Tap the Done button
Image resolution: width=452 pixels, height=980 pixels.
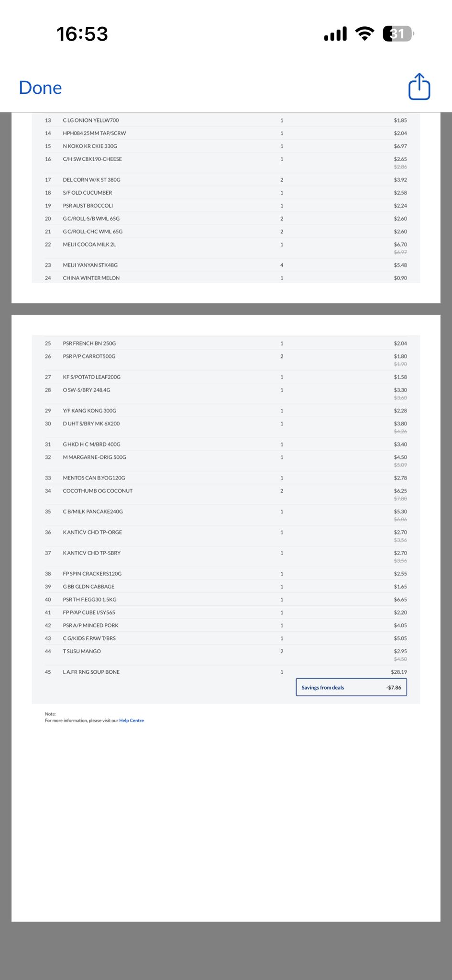[40, 88]
